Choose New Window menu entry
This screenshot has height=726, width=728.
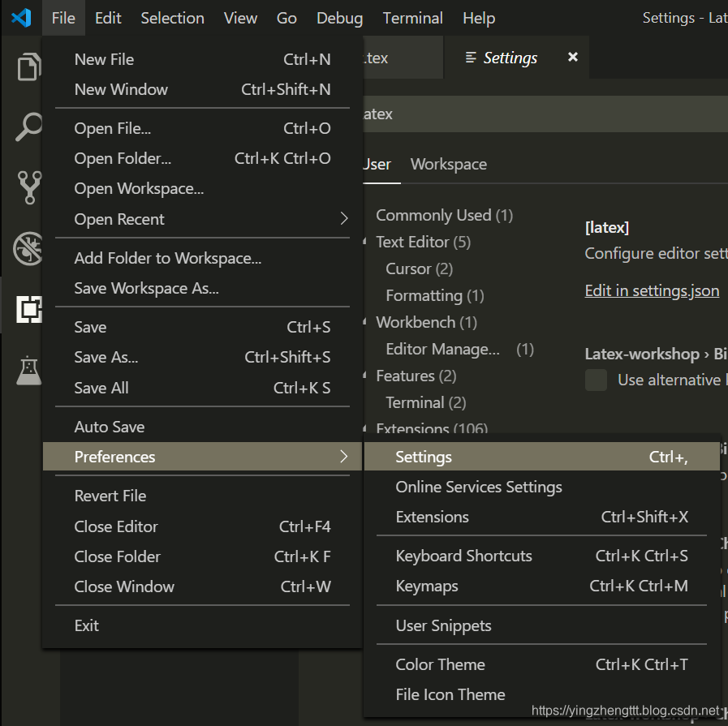tap(202, 89)
